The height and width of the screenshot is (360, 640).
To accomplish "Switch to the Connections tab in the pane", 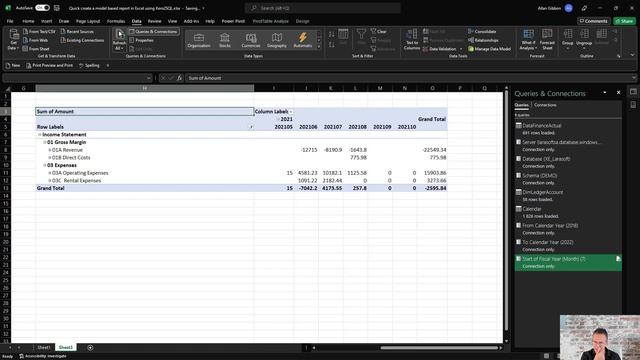I will click(x=545, y=105).
